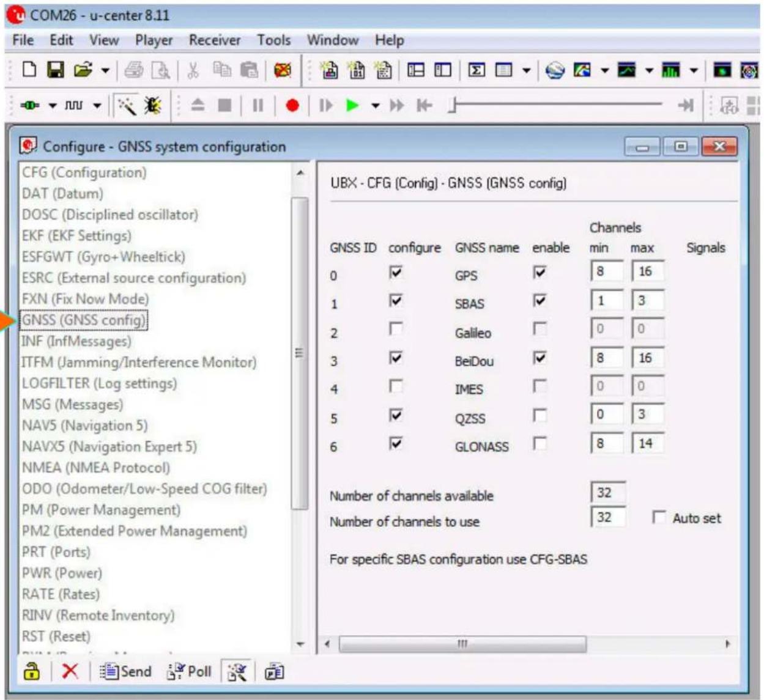Expand dropdown arrow next to histogram view icon
The image size is (764, 700).
(694, 71)
